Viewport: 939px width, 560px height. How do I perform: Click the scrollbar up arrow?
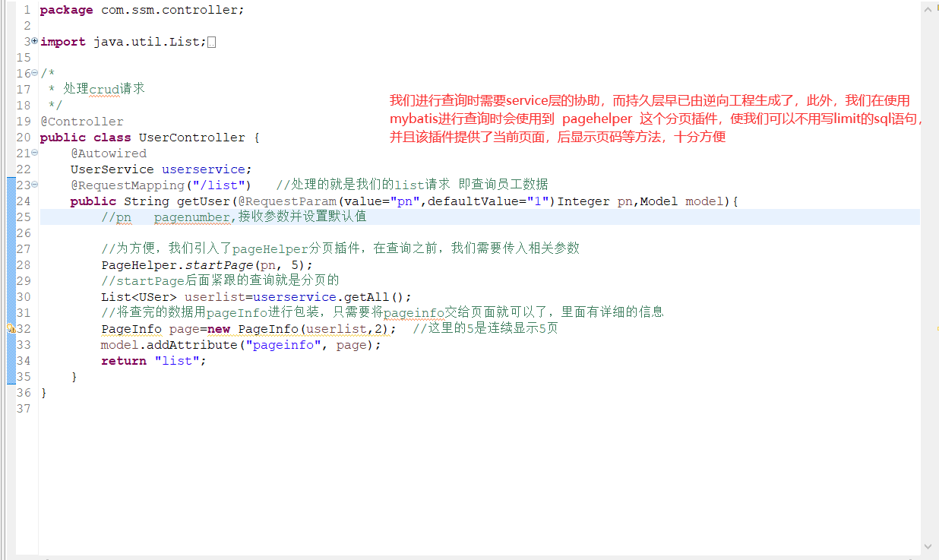(928, 9)
